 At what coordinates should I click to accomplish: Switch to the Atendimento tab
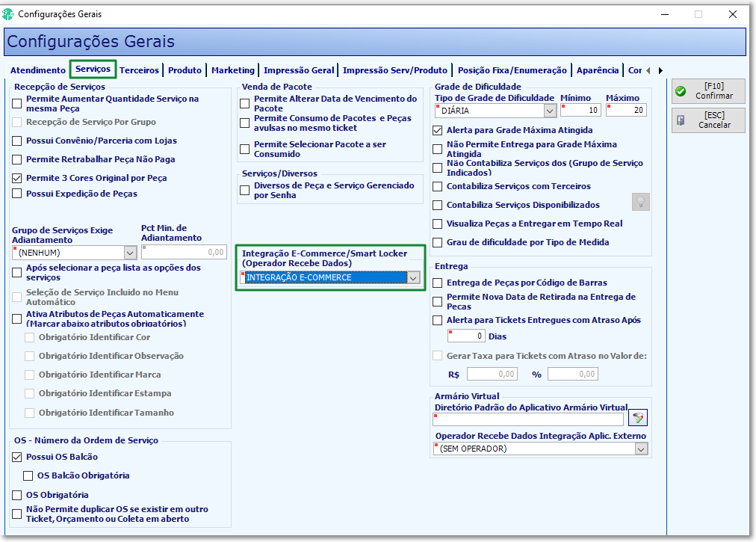[x=37, y=70]
